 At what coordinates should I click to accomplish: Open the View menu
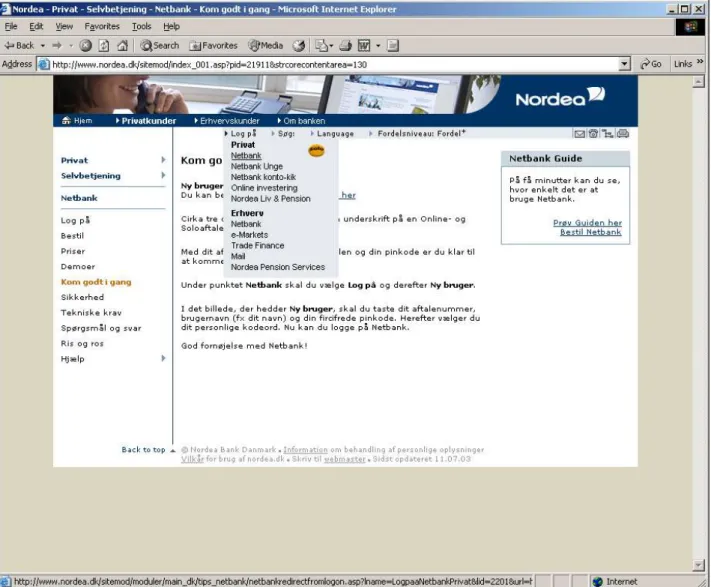(x=64, y=26)
